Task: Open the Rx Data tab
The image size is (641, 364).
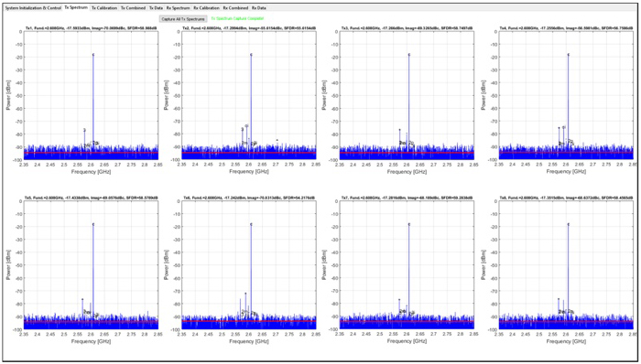Action: 258,7
